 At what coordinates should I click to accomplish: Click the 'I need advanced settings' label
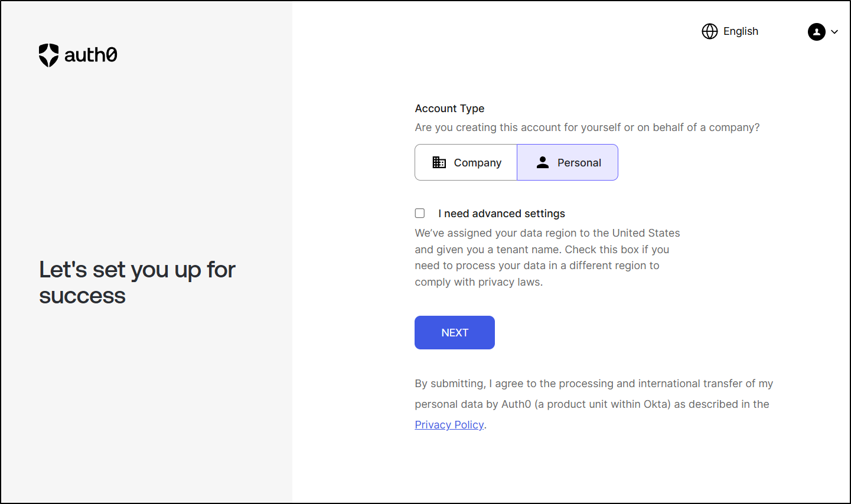point(501,214)
